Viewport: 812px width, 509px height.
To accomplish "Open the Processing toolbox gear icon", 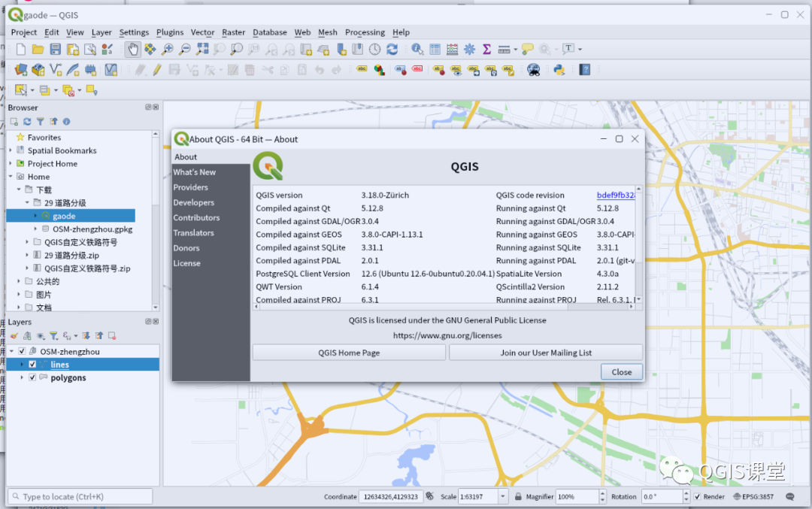I will [470, 49].
